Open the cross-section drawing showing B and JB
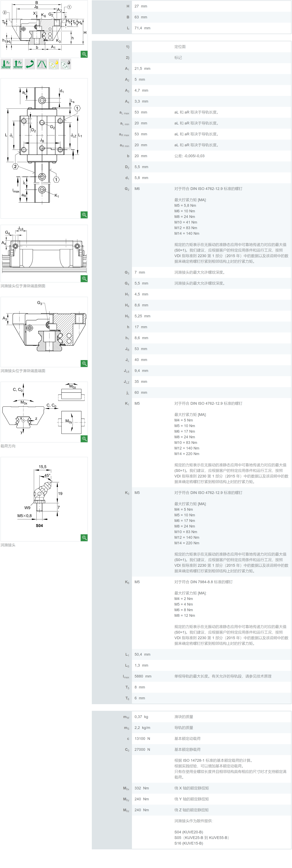This screenshot has width=292, height=868. pyautogui.click(x=44, y=29)
